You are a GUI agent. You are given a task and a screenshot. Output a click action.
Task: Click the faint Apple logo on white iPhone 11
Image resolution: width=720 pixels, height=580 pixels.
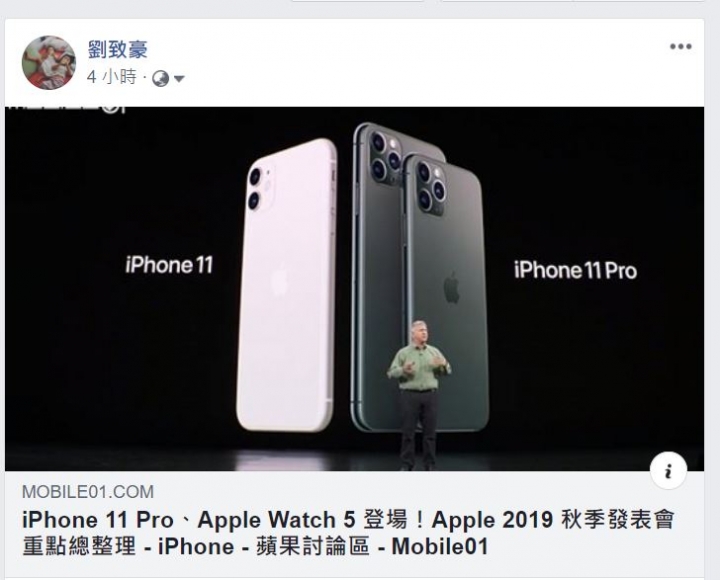279,279
